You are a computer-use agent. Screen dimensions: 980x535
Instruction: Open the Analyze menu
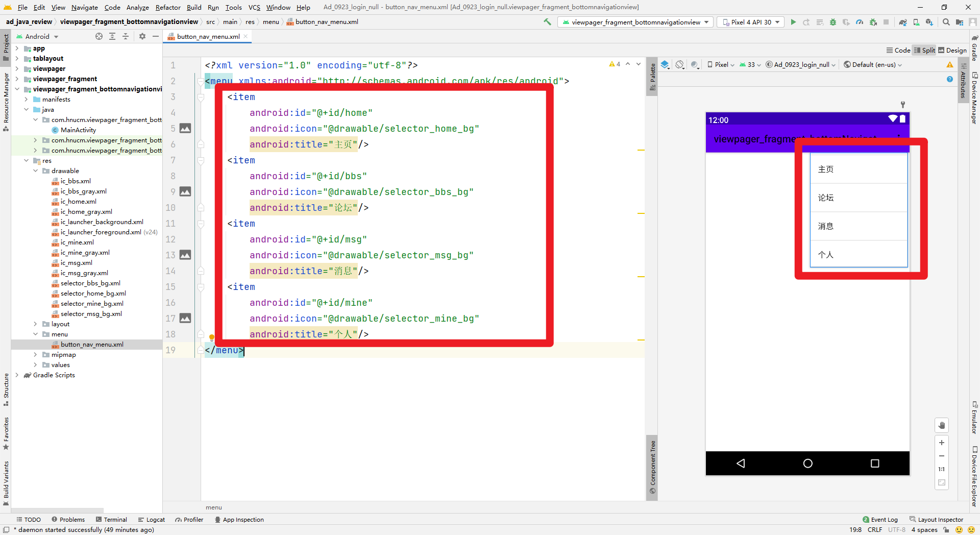(138, 7)
